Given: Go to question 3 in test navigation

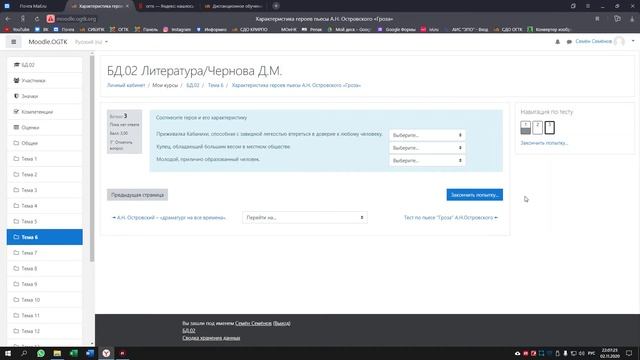Looking at the screenshot, I should pos(549,127).
